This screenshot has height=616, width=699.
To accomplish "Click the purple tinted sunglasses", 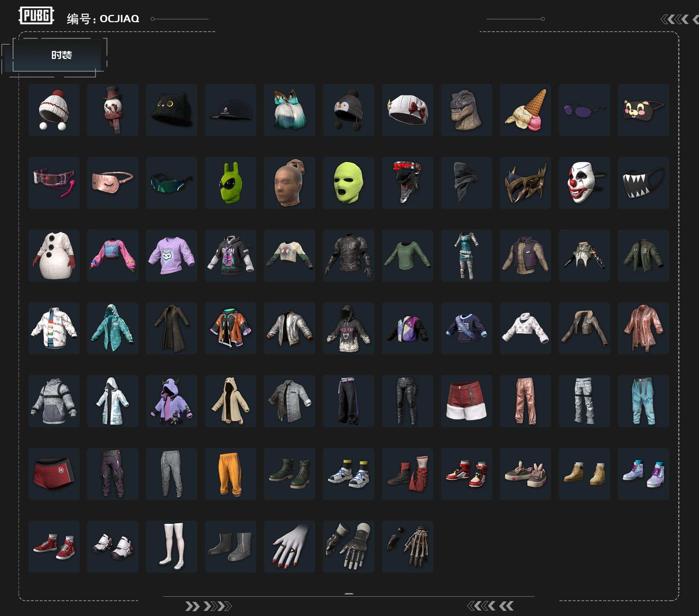I will [584, 110].
